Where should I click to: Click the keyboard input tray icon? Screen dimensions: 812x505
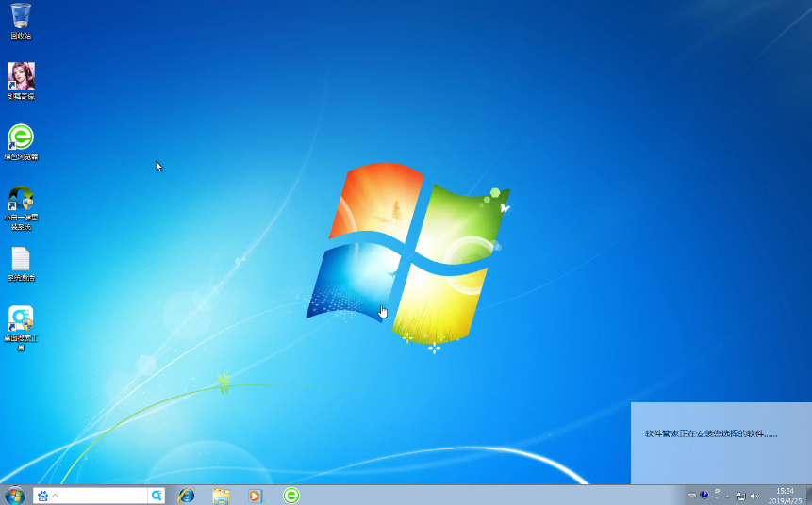point(692,496)
